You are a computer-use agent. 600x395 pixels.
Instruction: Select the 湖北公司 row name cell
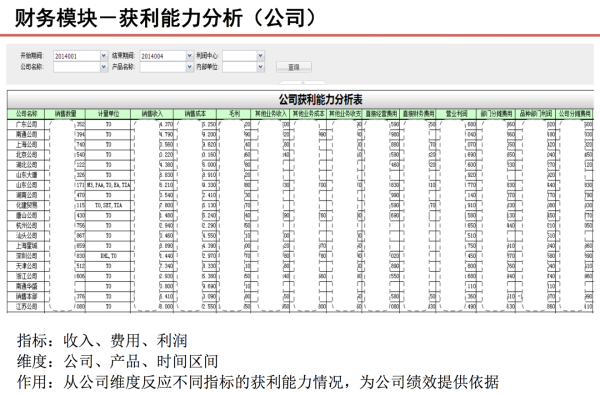(x=26, y=165)
